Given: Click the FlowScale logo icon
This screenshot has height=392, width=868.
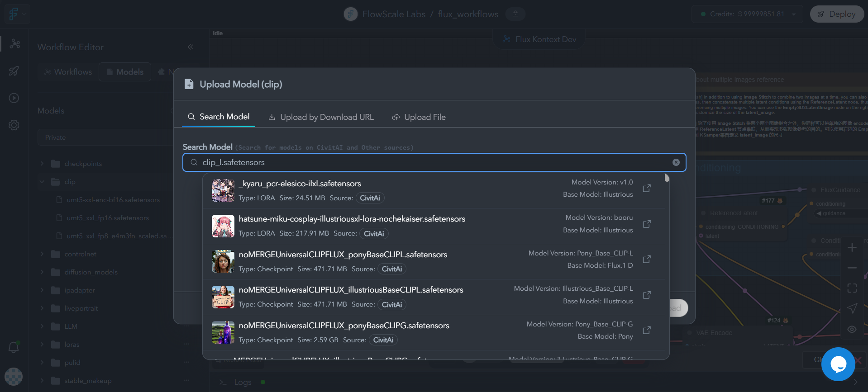Looking at the screenshot, I should 14,14.
